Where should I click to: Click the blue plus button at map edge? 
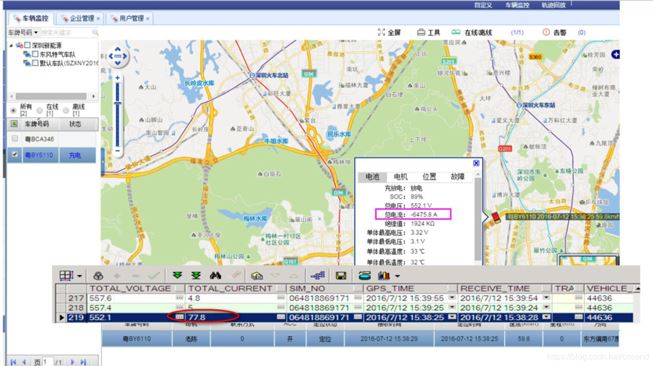point(616,54)
